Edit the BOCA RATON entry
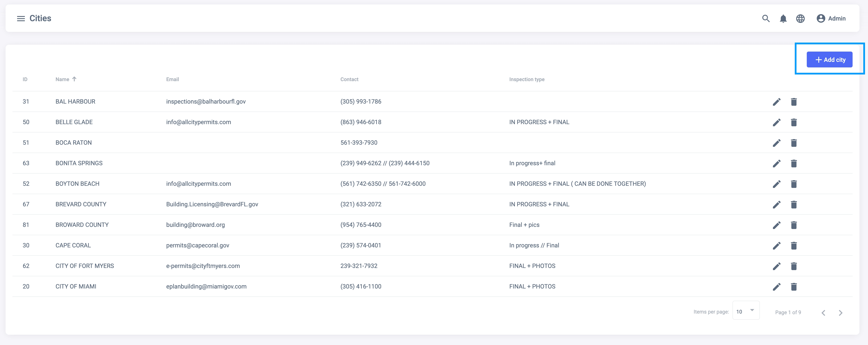868x345 pixels. [x=776, y=143]
